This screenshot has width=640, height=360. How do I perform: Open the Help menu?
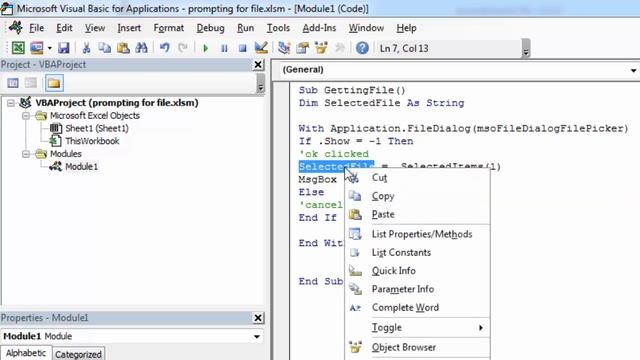406,28
